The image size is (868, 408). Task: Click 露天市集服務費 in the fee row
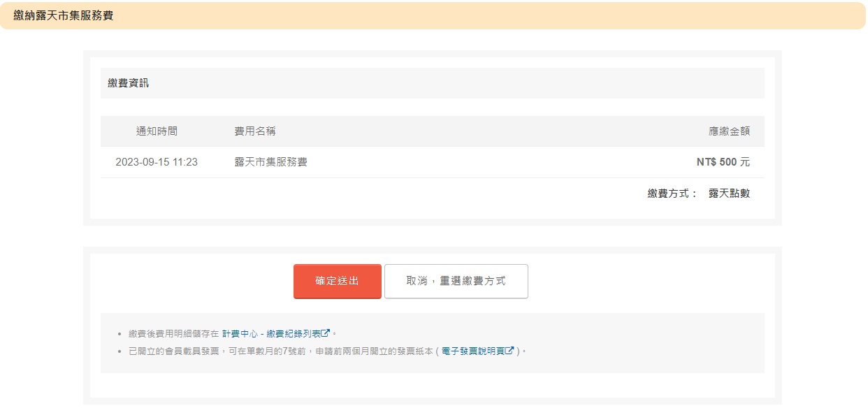[270, 162]
